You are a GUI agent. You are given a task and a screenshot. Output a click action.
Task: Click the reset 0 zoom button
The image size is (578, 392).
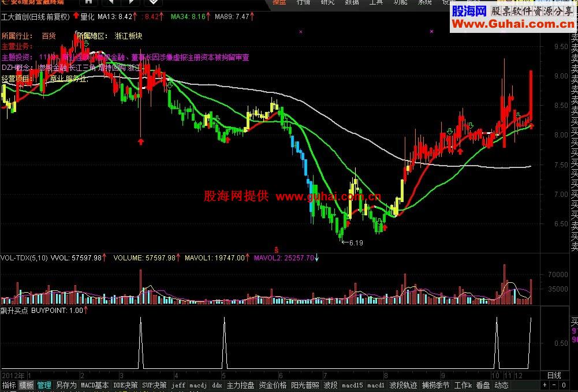[x=564, y=385]
